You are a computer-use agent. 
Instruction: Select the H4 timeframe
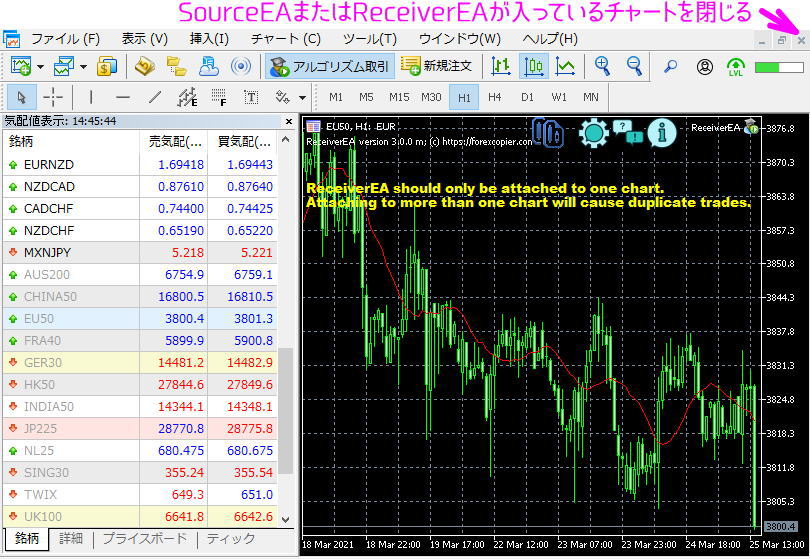[x=494, y=97]
